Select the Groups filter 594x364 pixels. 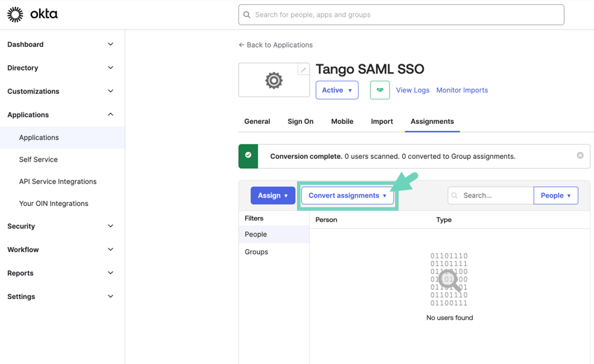tap(256, 252)
